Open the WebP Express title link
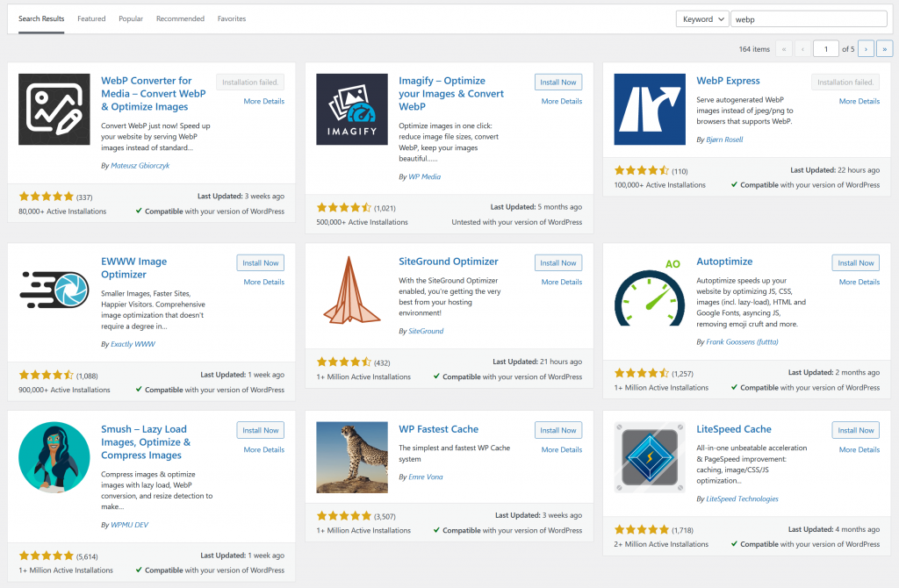The height and width of the screenshot is (588, 899). coord(728,81)
